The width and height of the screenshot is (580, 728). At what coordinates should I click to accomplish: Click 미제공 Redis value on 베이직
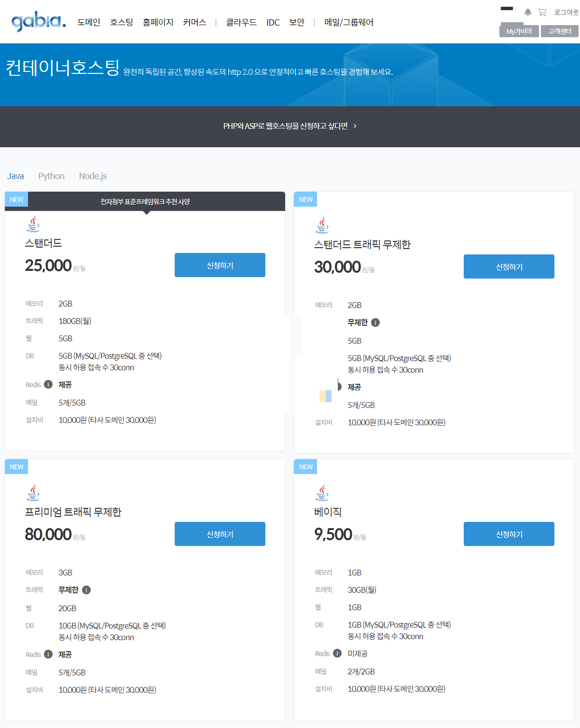click(358, 654)
